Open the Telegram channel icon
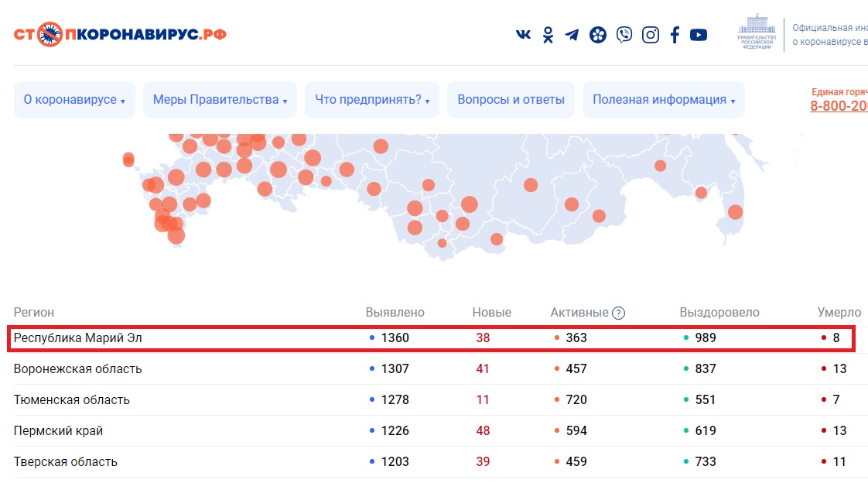Viewport: 868px width, 490px height. coord(572,35)
